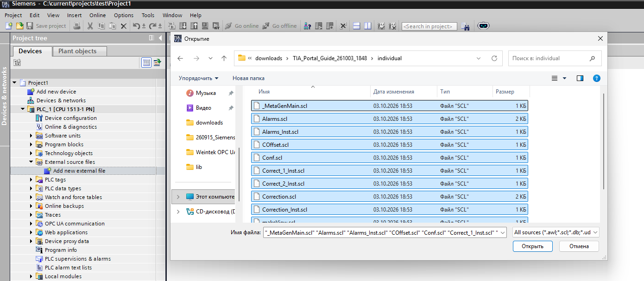Collapse the External source files node
Image resolution: width=644 pixels, height=281 pixels.
[x=32, y=162]
